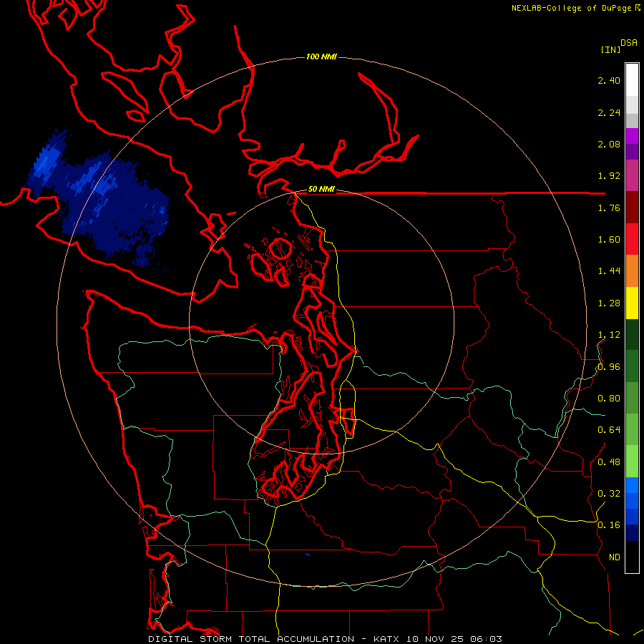Click the KATX radar station identifier
Image resolution: width=644 pixels, height=644 pixels.
click(x=386, y=639)
